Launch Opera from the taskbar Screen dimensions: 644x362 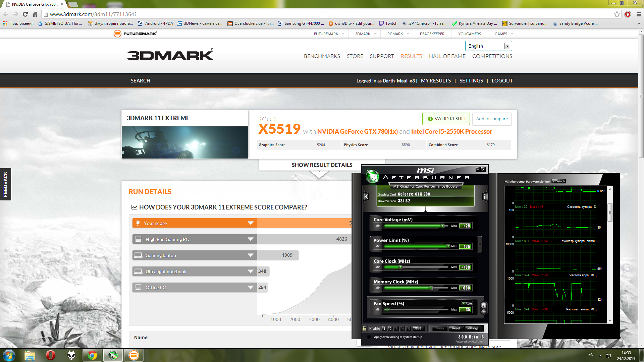(x=50, y=355)
